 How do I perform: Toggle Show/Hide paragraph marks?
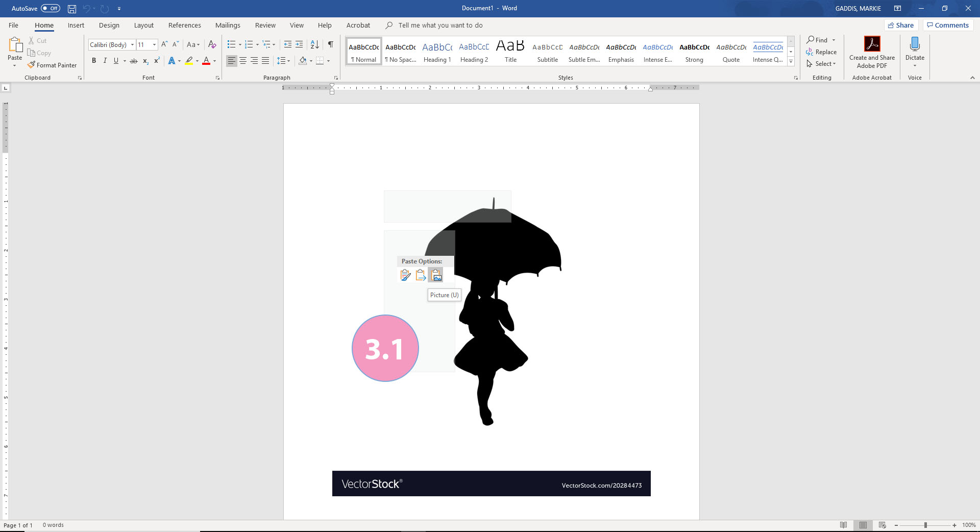point(331,44)
